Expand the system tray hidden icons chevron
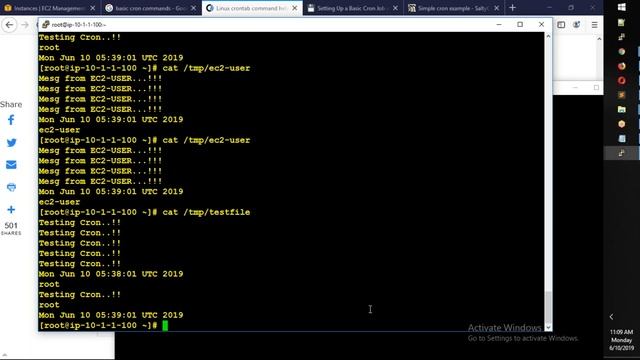This screenshot has width=640, height=360. click(x=611, y=317)
